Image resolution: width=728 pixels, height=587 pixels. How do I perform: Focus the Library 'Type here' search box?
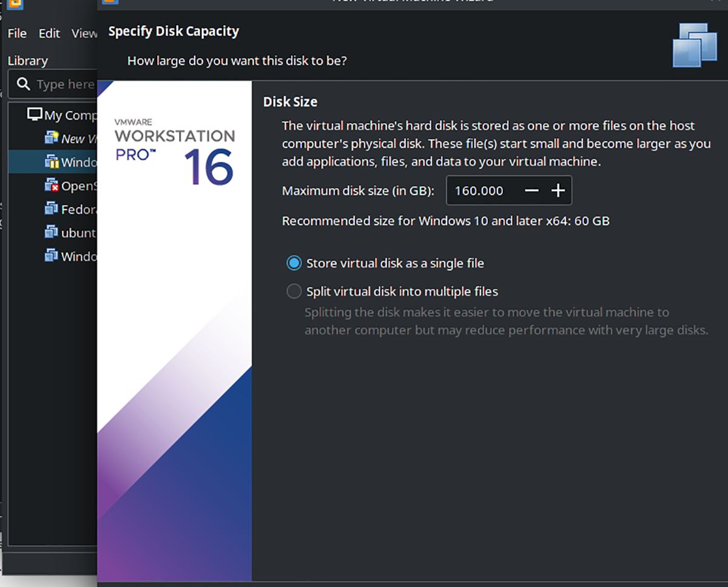pos(64,84)
